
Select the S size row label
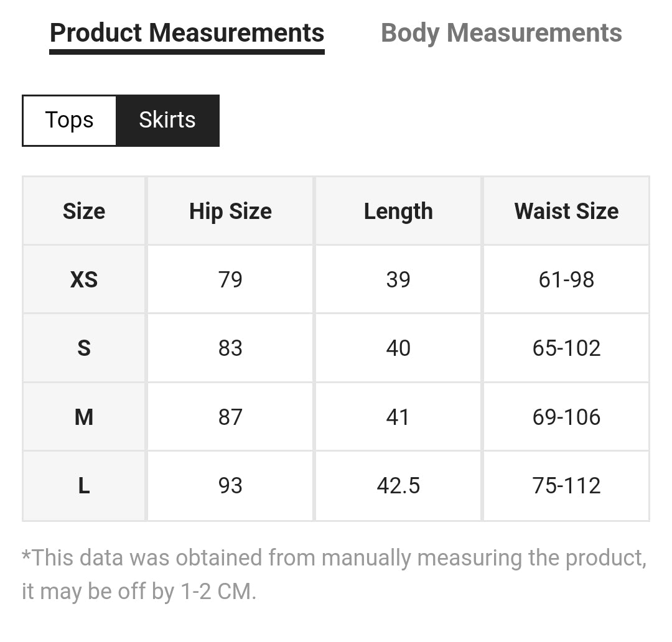84,348
